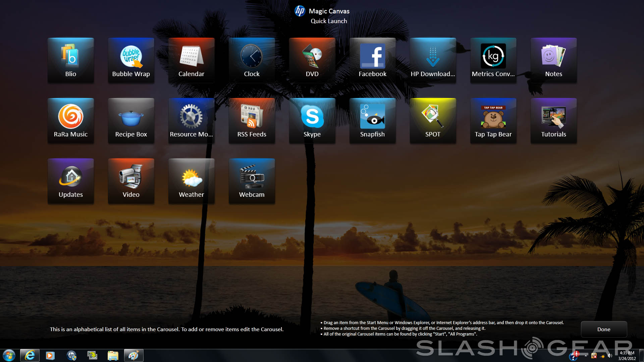Viewport: 644px width, 362px height.
Task: Open the DVD player tile
Action: [x=312, y=60]
